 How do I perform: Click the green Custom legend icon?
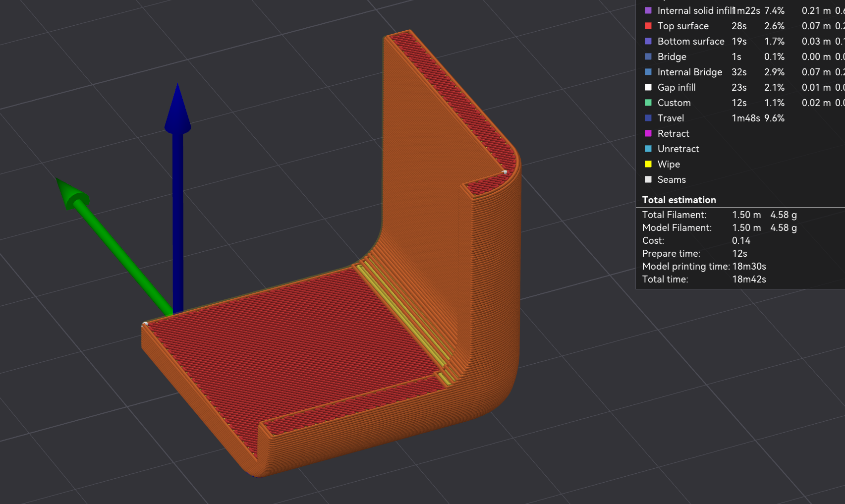pyautogui.click(x=648, y=103)
